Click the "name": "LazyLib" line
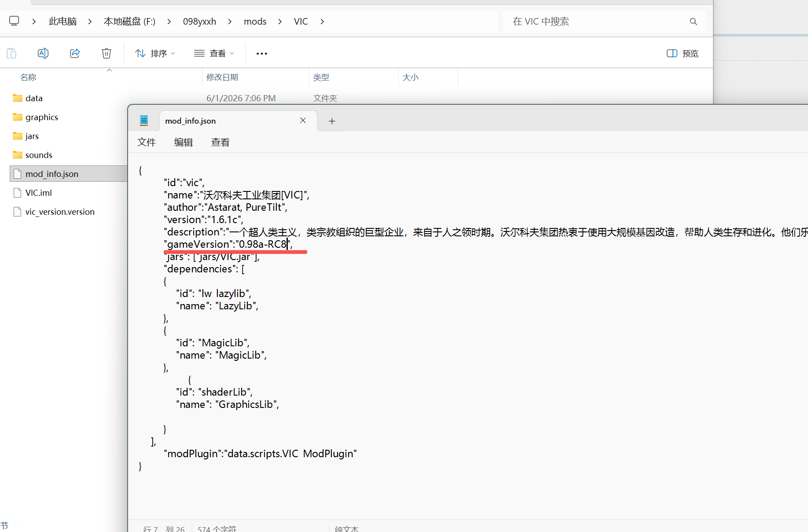The height and width of the screenshot is (532, 808). point(217,306)
